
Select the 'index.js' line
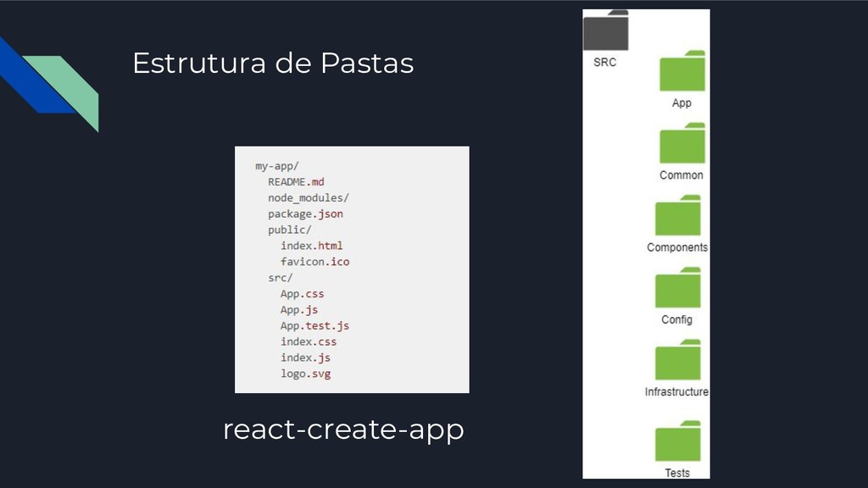pyautogui.click(x=305, y=358)
